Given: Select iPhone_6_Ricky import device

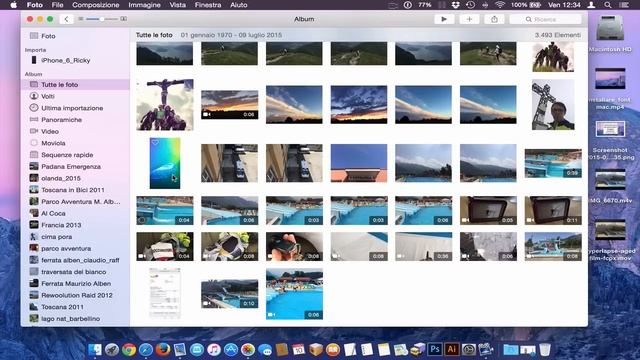Looking at the screenshot, I should pyautogui.click(x=65, y=60).
